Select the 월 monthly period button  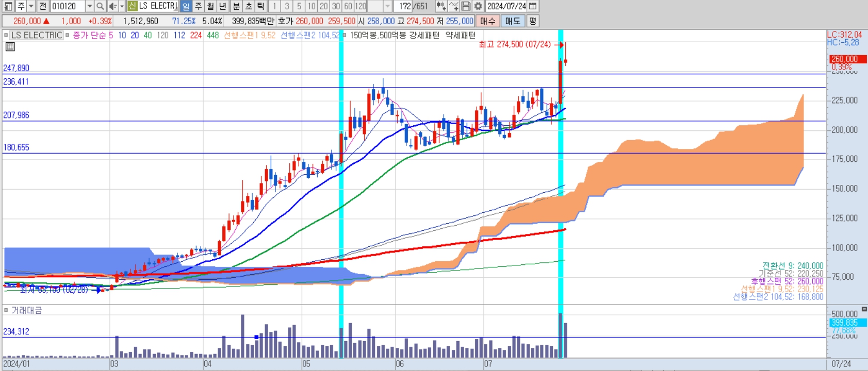click(x=210, y=6)
